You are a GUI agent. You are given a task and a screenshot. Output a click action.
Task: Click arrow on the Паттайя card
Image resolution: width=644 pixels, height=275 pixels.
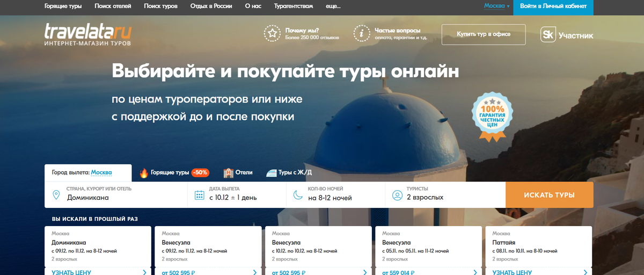tap(586, 272)
